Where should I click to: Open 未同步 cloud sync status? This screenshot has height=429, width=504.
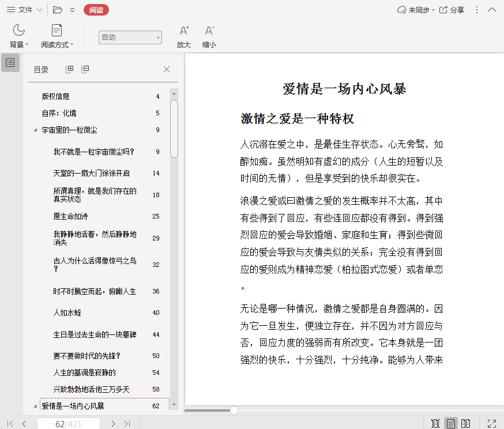[416, 10]
